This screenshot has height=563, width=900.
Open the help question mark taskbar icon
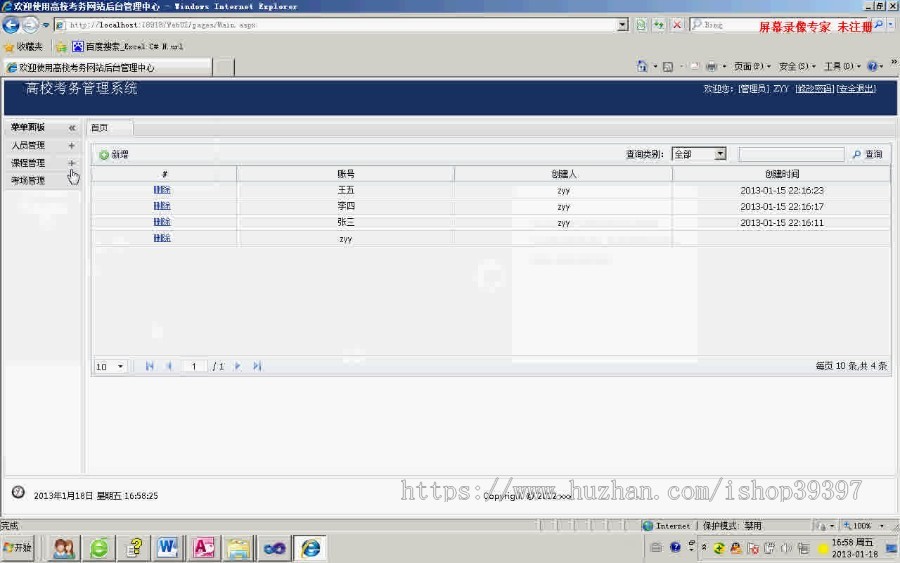click(x=134, y=548)
